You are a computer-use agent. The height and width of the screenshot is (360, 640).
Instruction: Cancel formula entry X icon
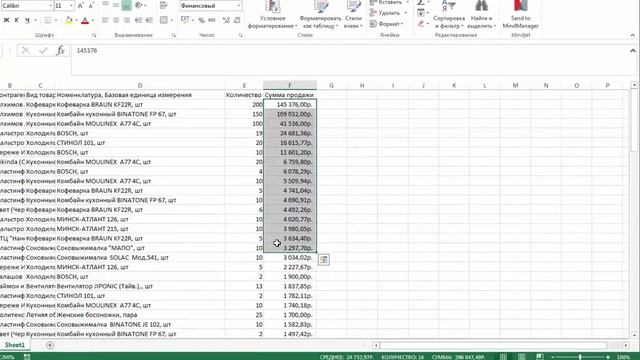[x=25, y=50]
